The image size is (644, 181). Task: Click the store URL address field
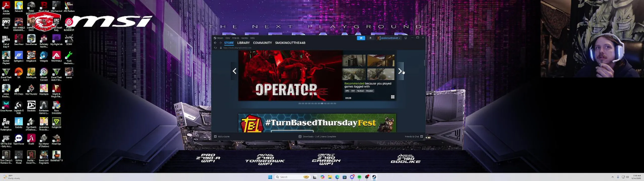pos(237,48)
